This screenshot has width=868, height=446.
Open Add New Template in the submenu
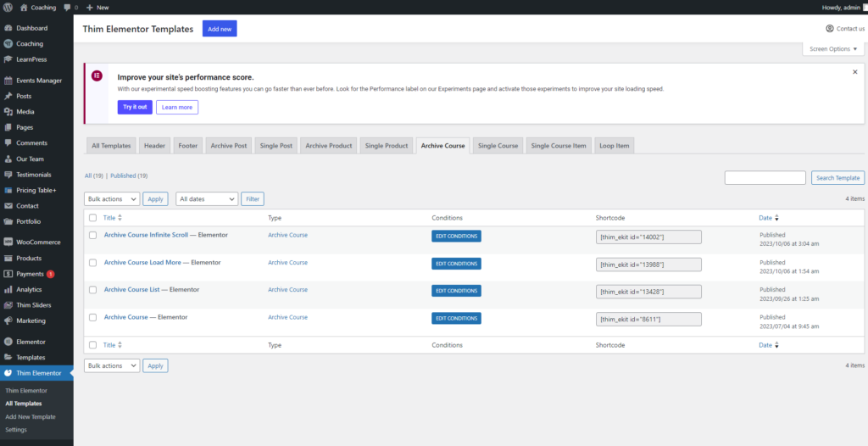pyautogui.click(x=31, y=416)
